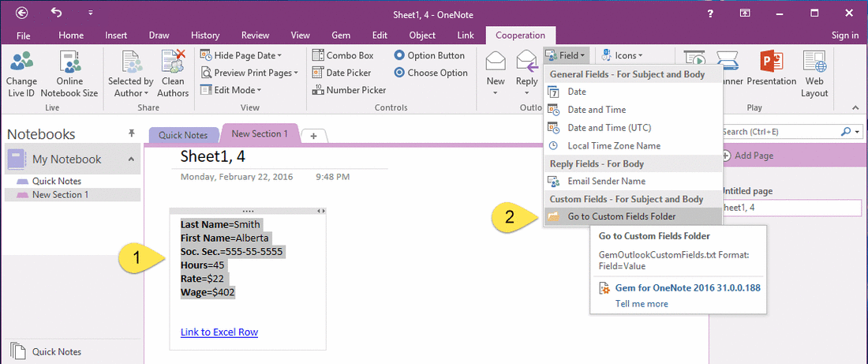This screenshot has height=364, width=868.
Task: Create a new section with plus tab
Action: [x=314, y=136]
